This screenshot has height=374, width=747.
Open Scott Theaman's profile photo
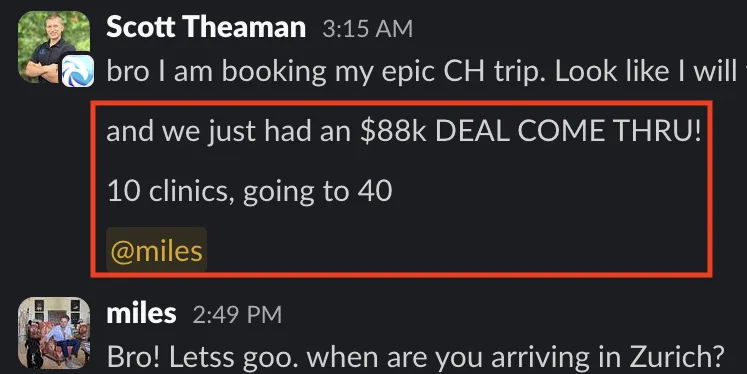tap(53, 46)
